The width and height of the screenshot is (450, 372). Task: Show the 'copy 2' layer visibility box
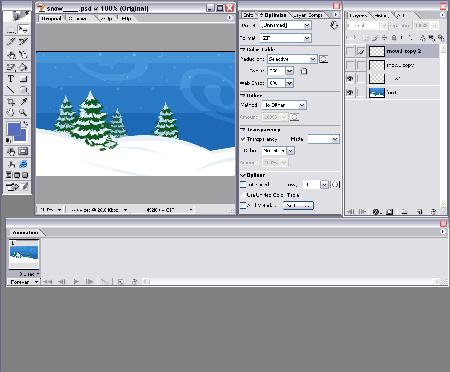350,51
